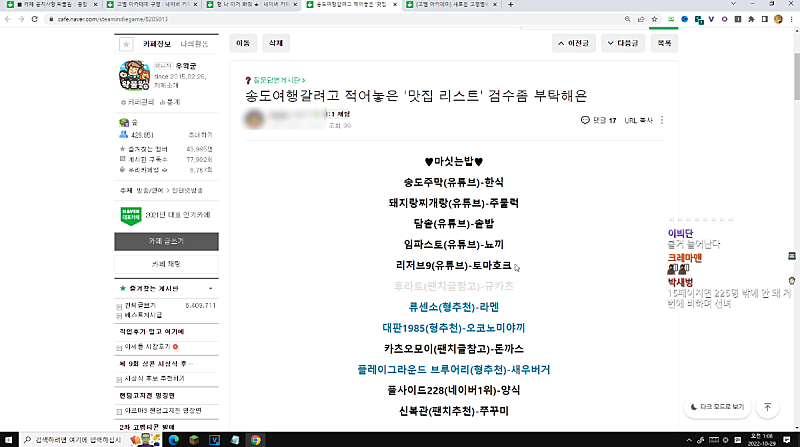Click the browser forward arrow
The image size is (800, 447).
click(21, 19)
